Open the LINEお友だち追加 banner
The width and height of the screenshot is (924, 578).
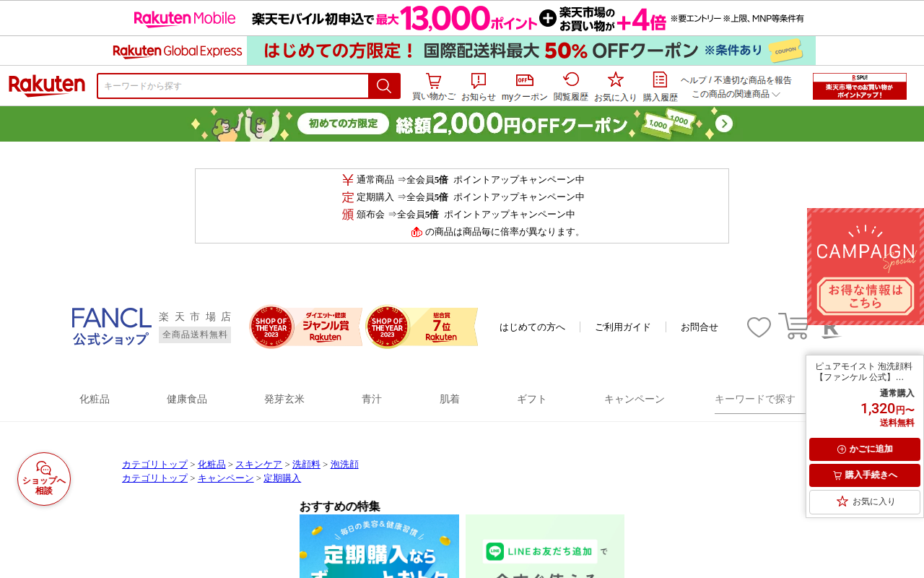tap(545, 546)
